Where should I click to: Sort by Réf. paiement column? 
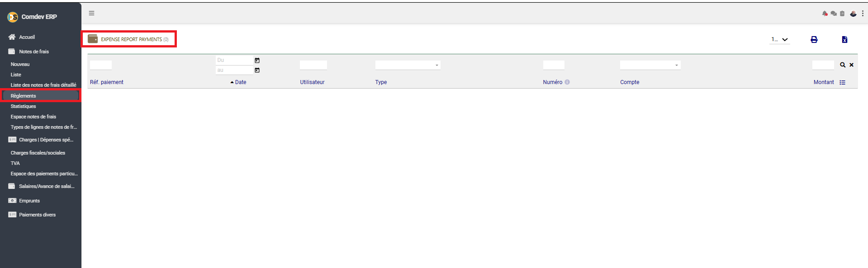(x=107, y=82)
